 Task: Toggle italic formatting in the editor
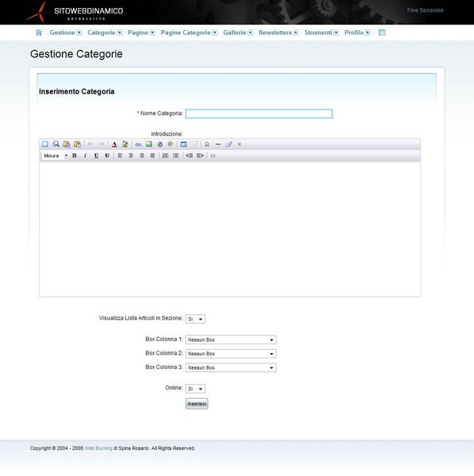pos(86,155)
